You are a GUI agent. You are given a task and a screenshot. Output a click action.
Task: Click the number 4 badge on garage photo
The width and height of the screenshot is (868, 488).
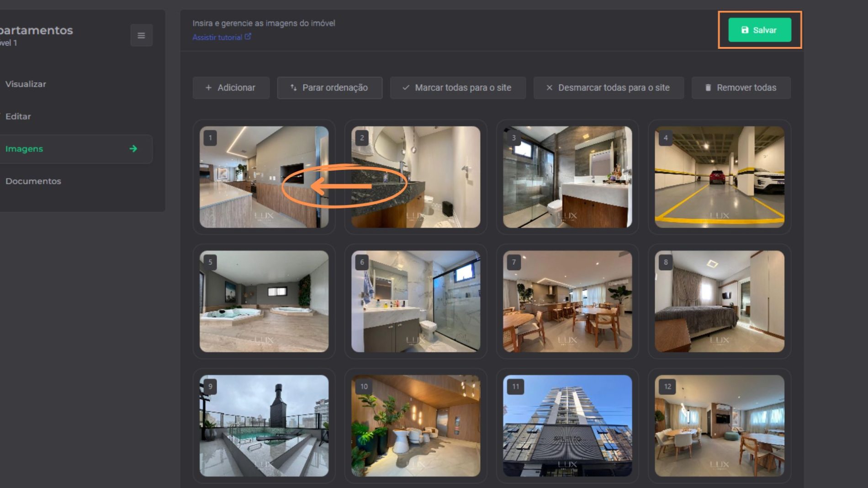pyautogui.click(x=665, y=138)
